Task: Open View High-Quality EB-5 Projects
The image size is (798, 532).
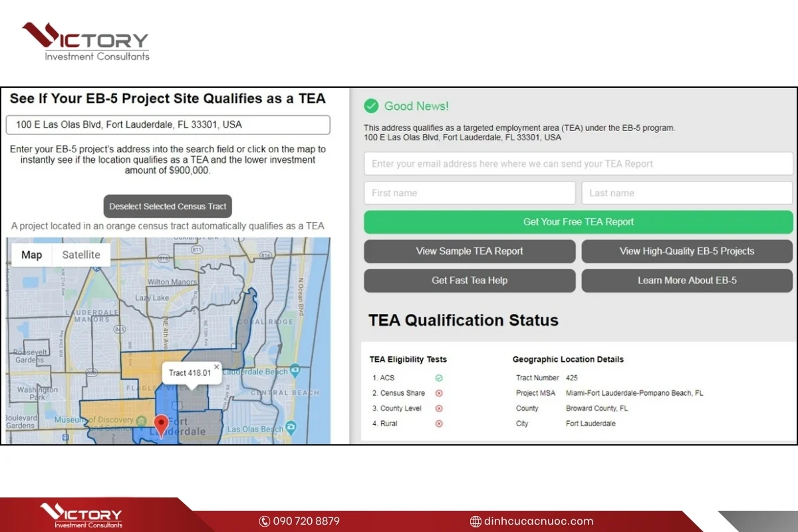Action: [687, 251]
